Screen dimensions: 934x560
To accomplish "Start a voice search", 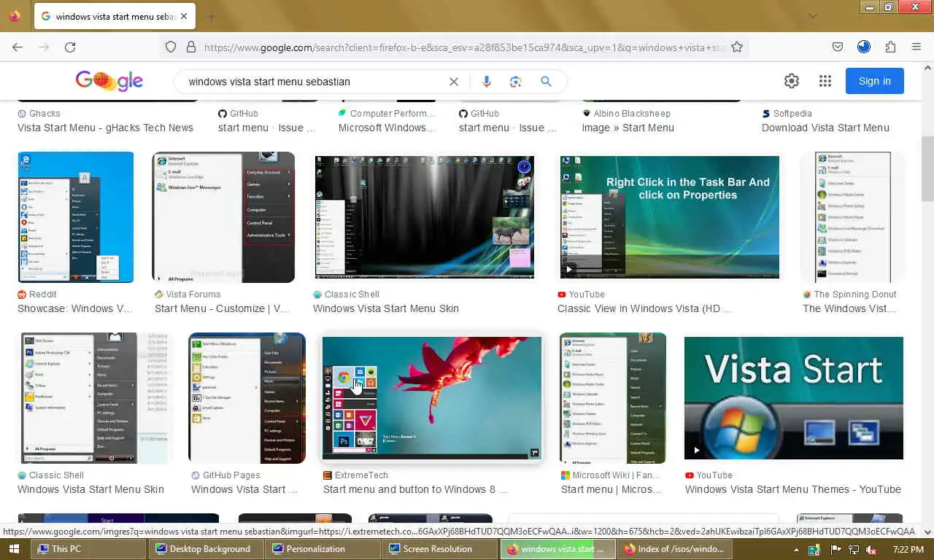I will coord(487,82).
